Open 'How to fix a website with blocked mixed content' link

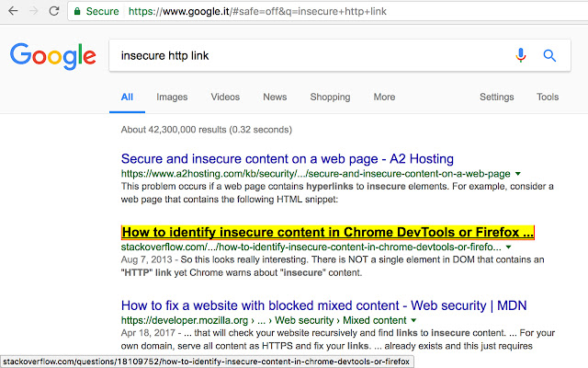[x=324, y=305]
